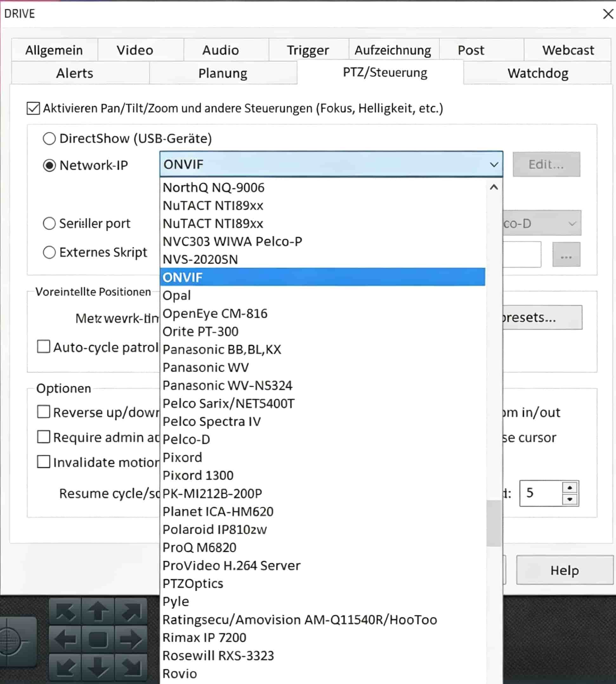Click the PTZ center stop icon
The image size is (616, 684).
tap(98, 639)
